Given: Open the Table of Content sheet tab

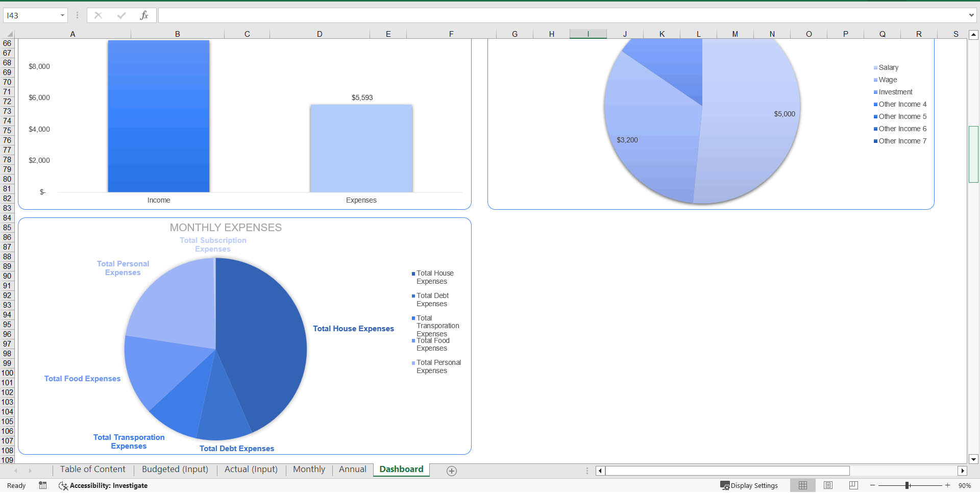Looking at the screenshot, I should pos(92,469).
